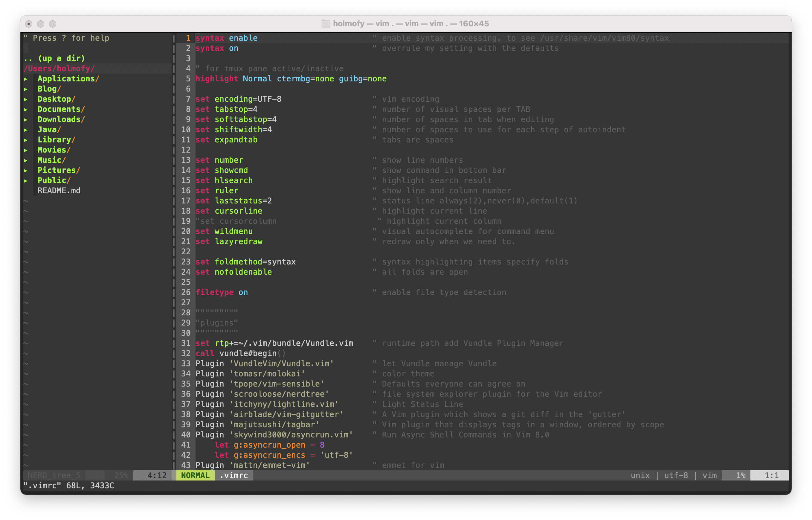Expand the Blog directory arrow
This screenshot has height=520, width=812.
26,89
